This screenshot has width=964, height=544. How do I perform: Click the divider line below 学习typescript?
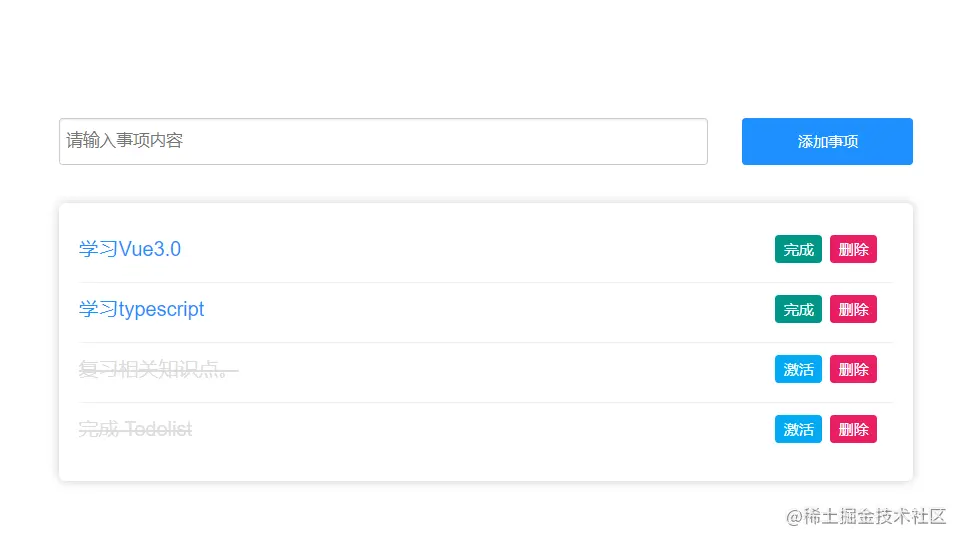(x=485, y=342)
